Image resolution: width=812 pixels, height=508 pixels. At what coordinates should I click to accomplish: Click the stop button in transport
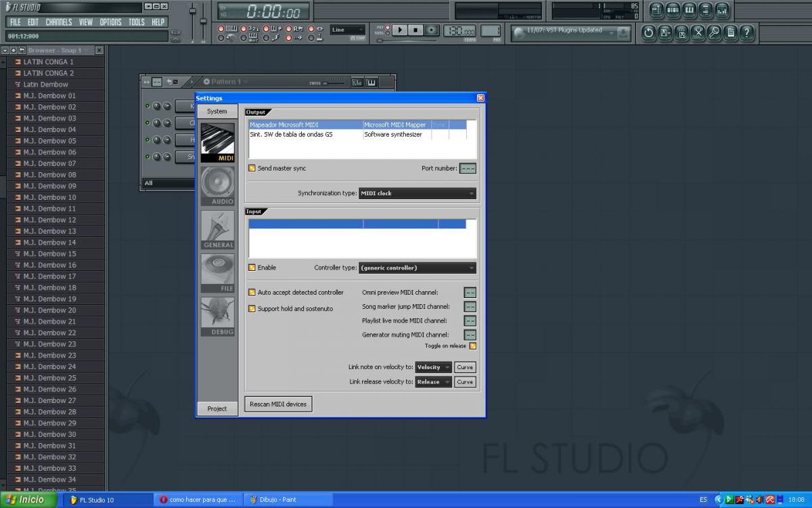coord(415,30)
